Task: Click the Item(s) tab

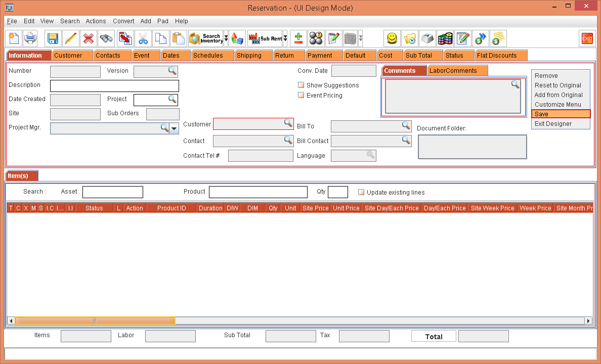Action: point(22,175)
